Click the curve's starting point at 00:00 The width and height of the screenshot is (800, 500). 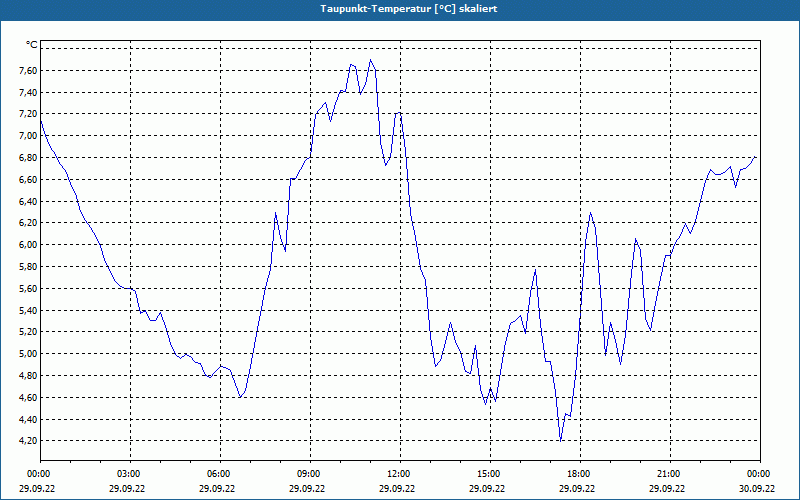pyautogui.click(x=41, y=120)
